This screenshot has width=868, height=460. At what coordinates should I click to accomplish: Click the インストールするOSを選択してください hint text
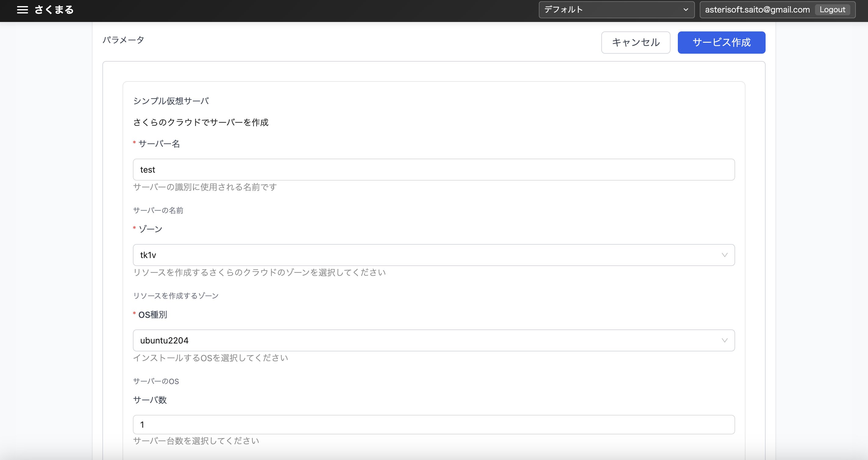(x=211, y=358)
